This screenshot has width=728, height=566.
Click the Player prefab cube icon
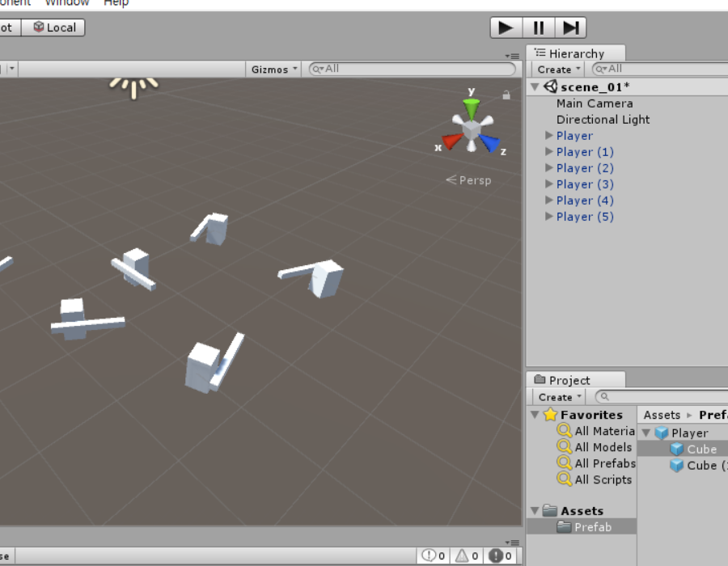pyautogui.click(x=661, y=433)
